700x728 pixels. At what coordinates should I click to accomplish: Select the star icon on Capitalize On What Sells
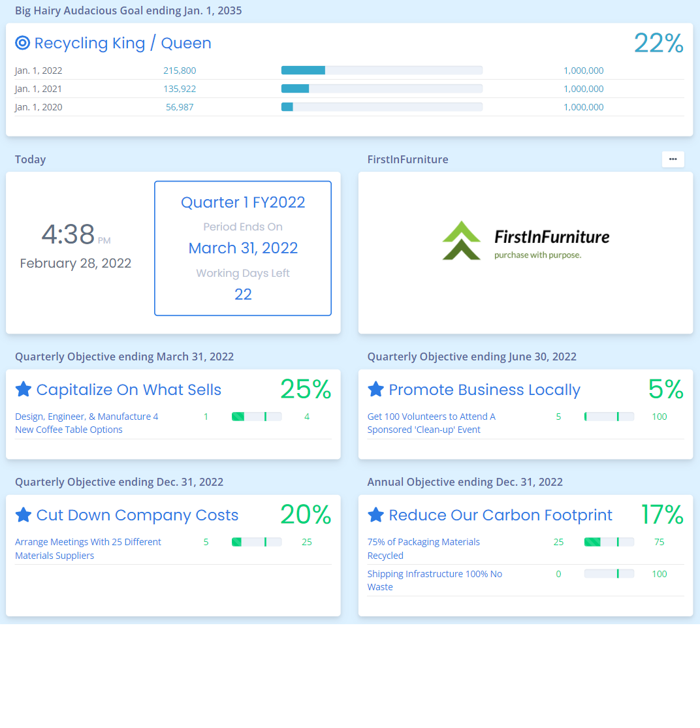click(x=24, y=388)
